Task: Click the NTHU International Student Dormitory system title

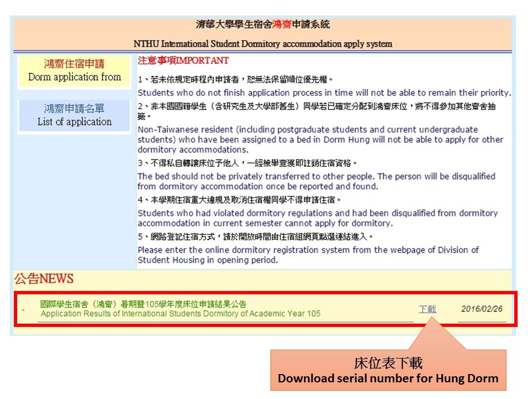Action: [x=263, y=44]
